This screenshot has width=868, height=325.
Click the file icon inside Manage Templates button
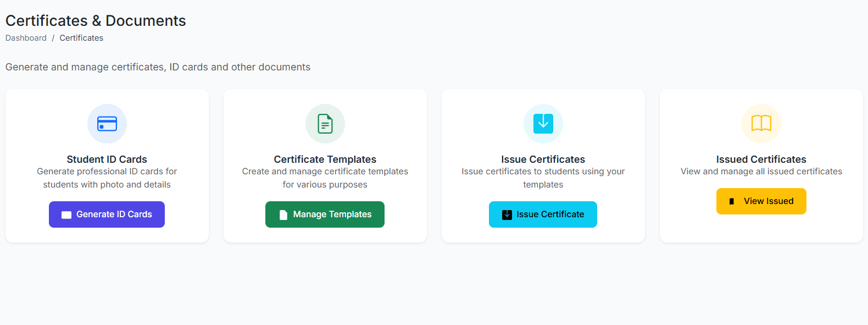pyautogui.click(x=283, y=215)
